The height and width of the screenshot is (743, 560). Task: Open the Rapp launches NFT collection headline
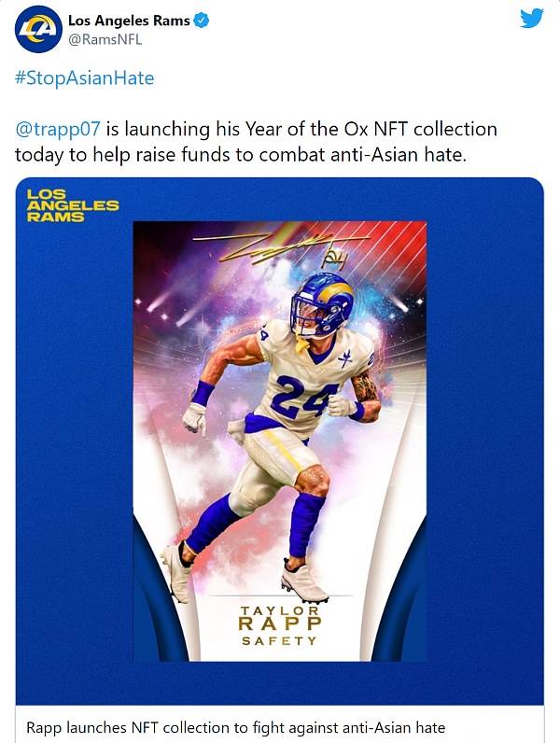(x=235, y=727)
